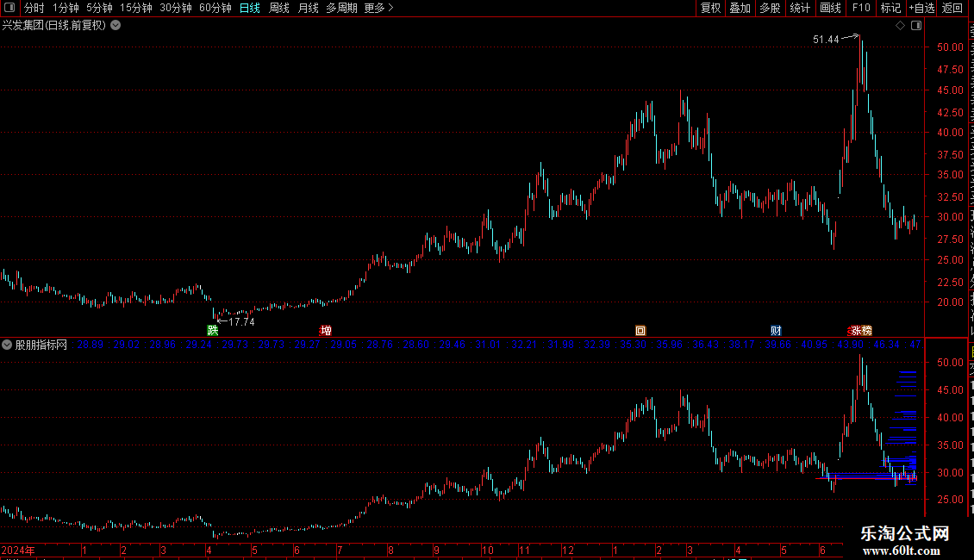Expand the 更多 periods menu

tap(379, 8)
